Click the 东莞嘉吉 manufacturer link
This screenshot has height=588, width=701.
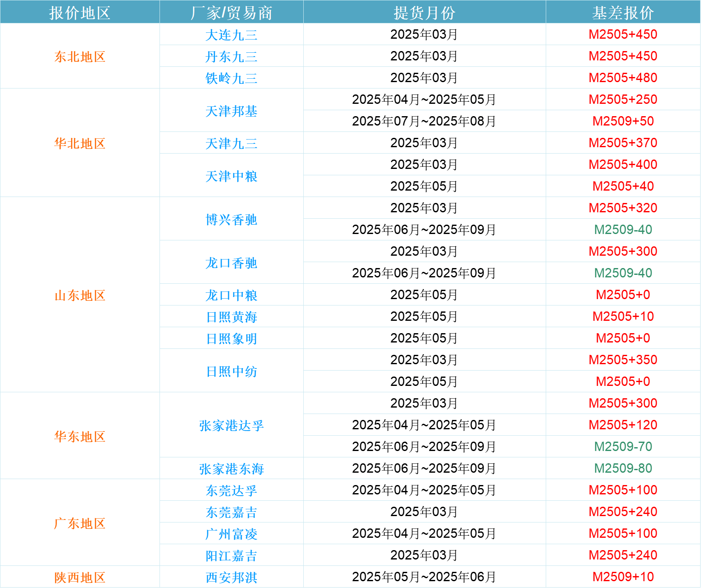[231, 512]
